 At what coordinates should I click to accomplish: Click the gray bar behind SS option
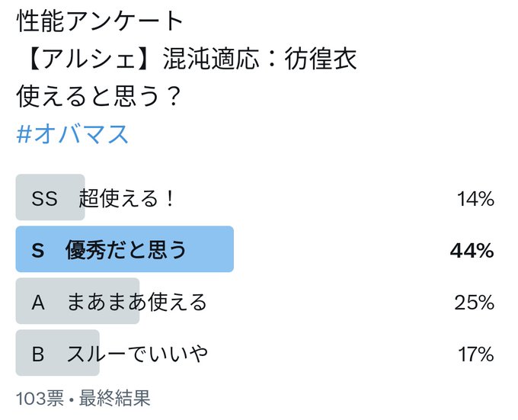click(50, 197)
